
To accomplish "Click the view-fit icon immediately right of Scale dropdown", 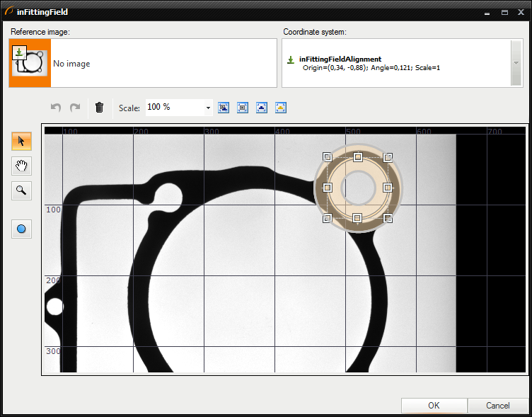I will (224, 108).
